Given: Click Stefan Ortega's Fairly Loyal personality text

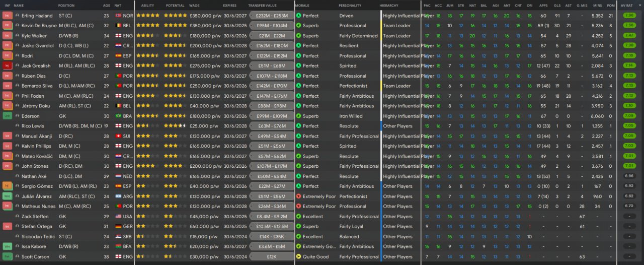Looking at the screenshot, I should coord(351,226).
